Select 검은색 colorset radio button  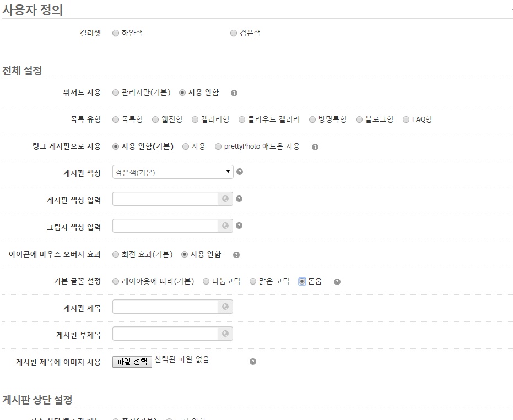234,33
